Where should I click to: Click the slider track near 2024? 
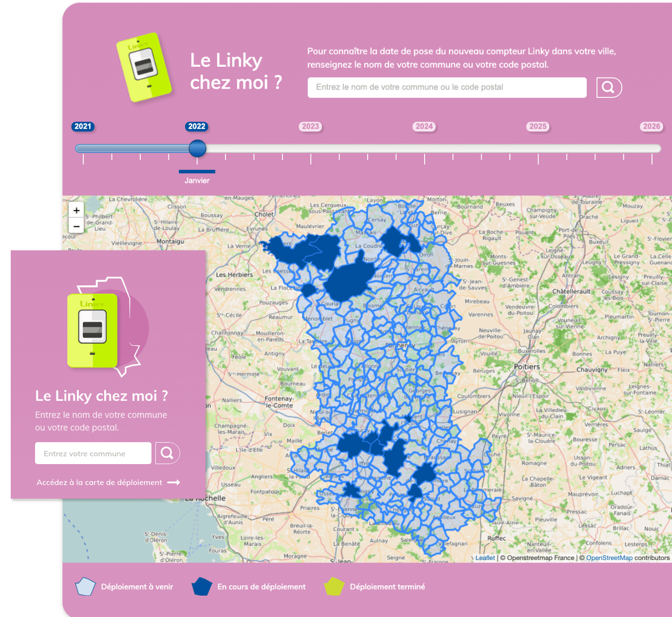(424, 149)
